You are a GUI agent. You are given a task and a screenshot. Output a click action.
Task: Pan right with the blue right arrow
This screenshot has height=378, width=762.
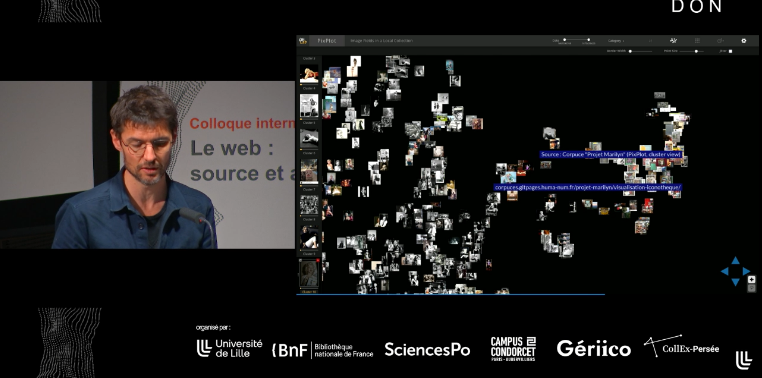[x=746, y=272]
